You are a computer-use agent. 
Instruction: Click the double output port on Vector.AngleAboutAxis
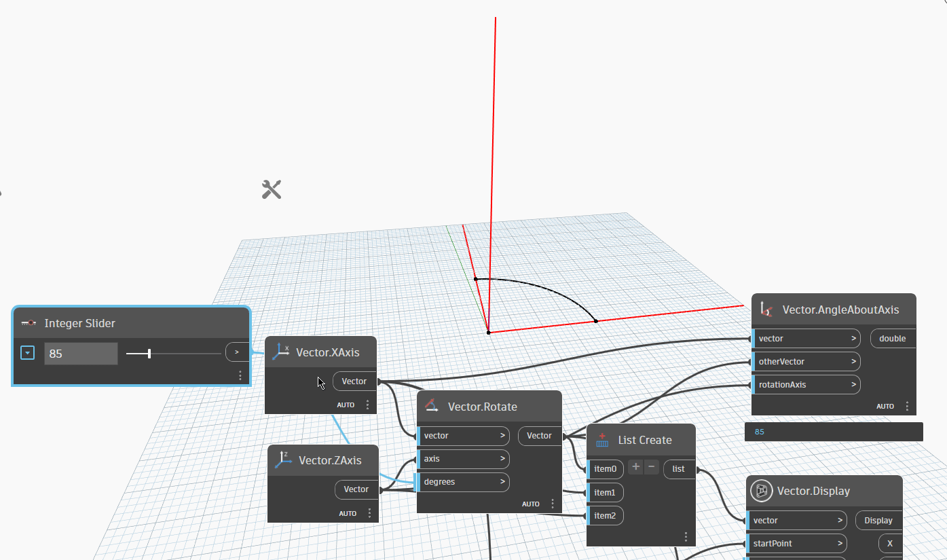892,338
